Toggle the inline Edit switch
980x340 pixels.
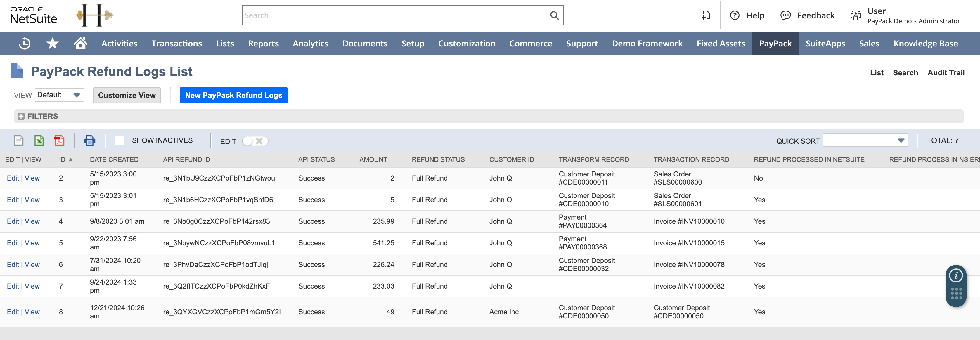point(255,141)
